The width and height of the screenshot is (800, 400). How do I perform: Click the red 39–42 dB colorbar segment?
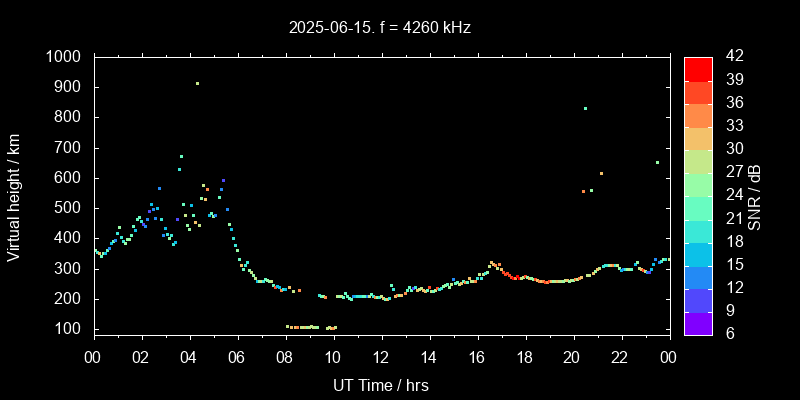[x=698, y=68]
